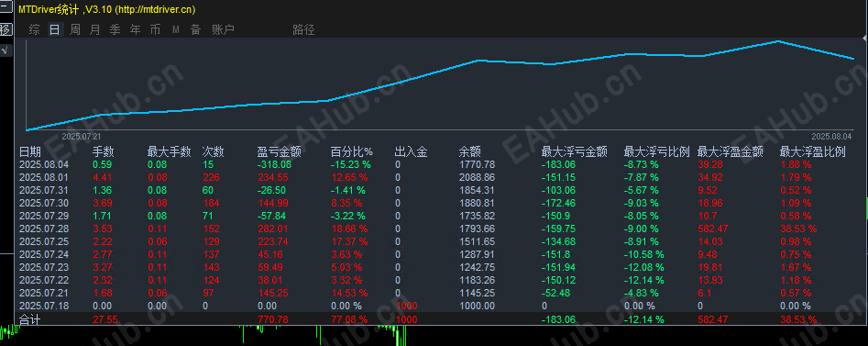This screenshot has width=868, height=346.
Task: Click the 百分比% column header
Action: click(352, 151)
